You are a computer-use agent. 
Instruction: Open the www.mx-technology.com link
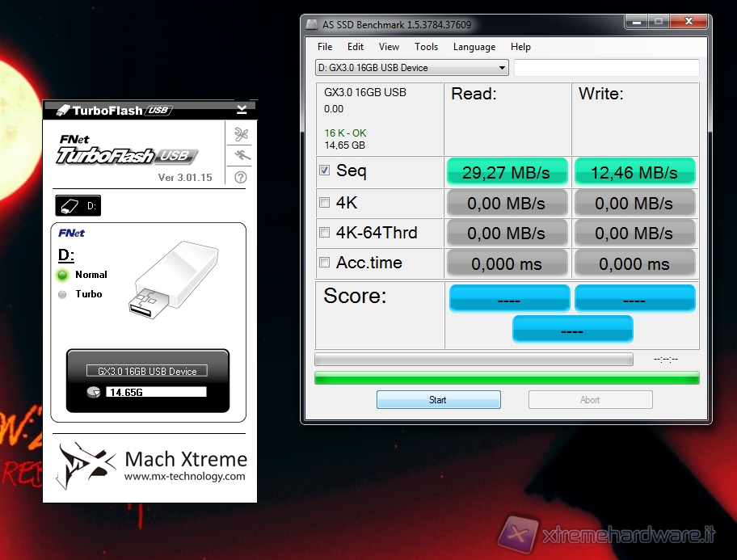tap(184, 477)
